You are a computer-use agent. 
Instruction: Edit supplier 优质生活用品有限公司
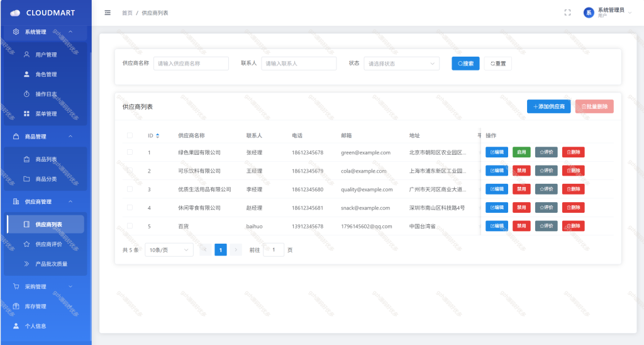pos(497,189)
